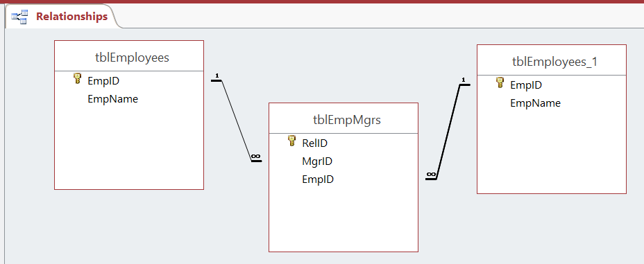Click EmpID field in tblEmployees
This screenshot has height=264, width=644.
tap(103, 81)
